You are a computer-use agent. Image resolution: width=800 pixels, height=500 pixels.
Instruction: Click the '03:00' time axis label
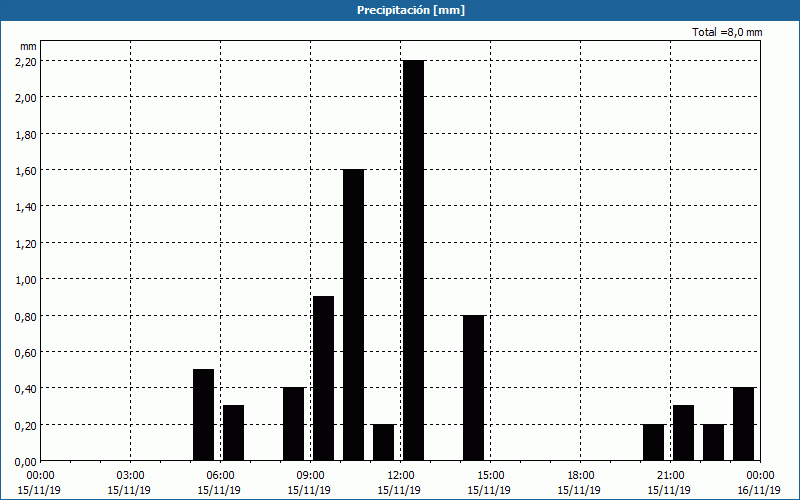pos(131,476)
